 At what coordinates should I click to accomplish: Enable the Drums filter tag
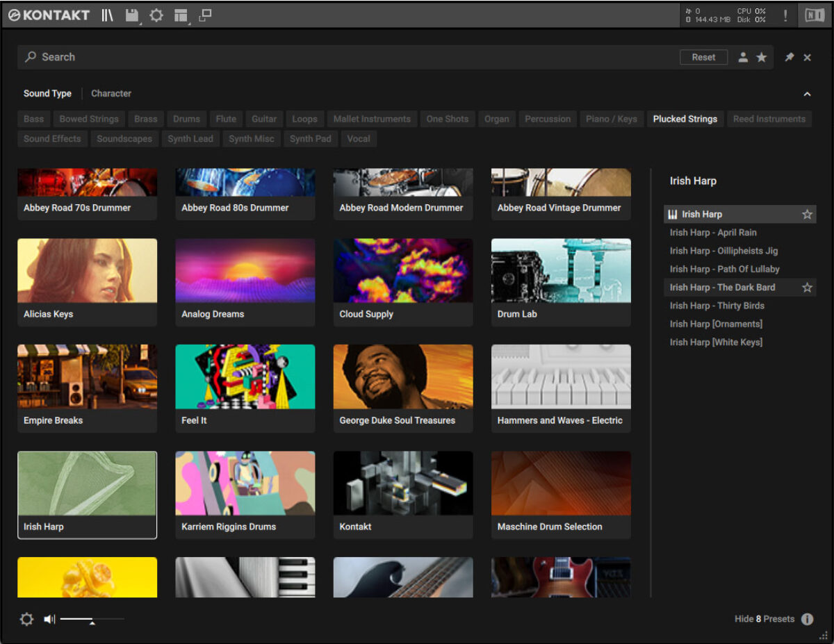coord(186,119)
